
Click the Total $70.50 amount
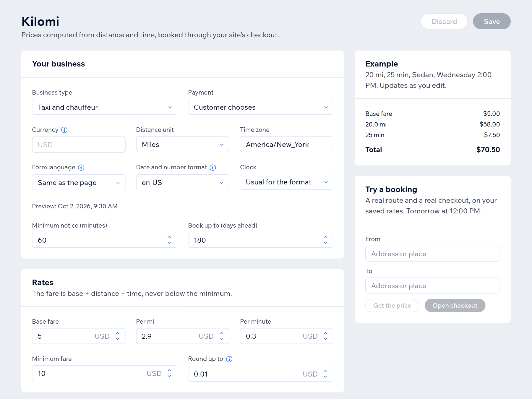(x=488, y=150)
